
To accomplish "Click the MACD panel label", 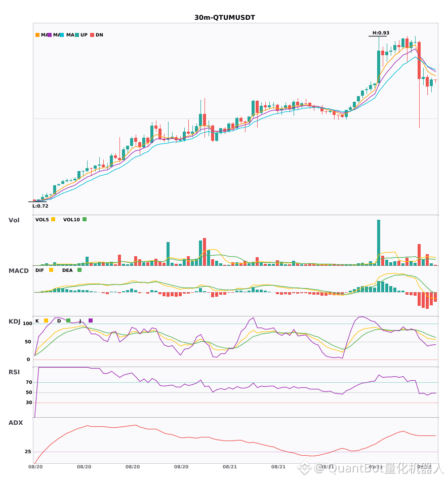I will [x=18, y=271].
